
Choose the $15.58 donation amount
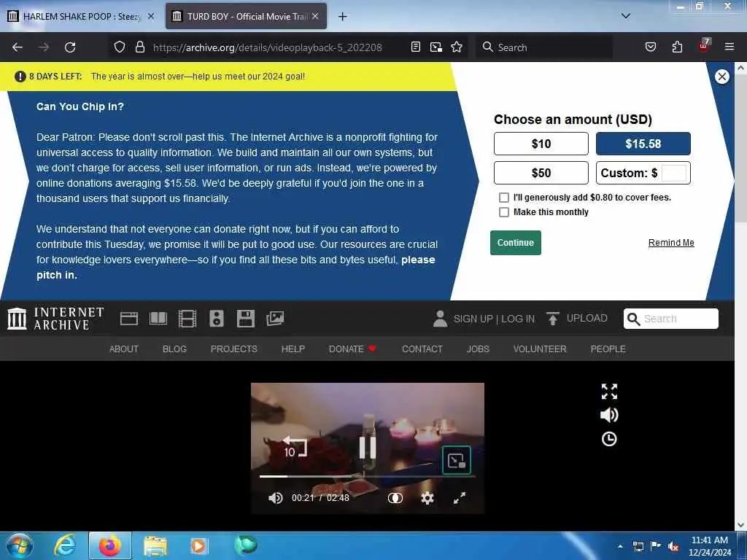click(x=643, y=144)
